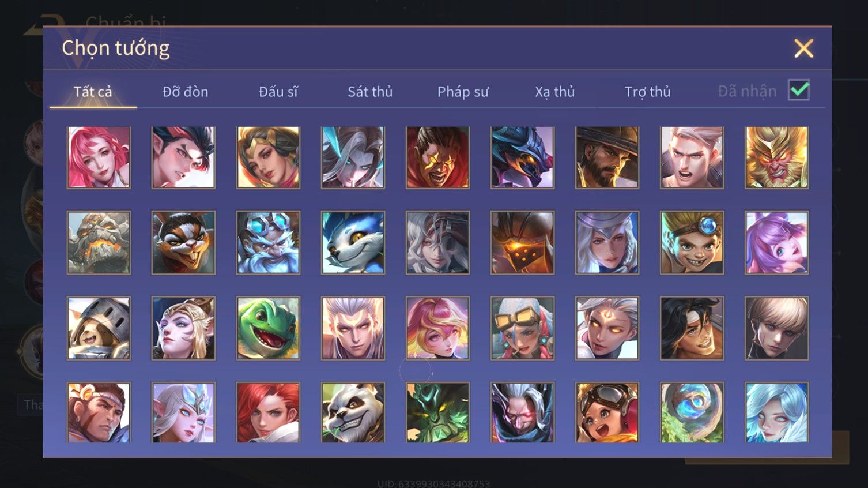Screen dimensions: 868x488
Task: Select the sloth knight in helmet
Action: tap(99, 328)
